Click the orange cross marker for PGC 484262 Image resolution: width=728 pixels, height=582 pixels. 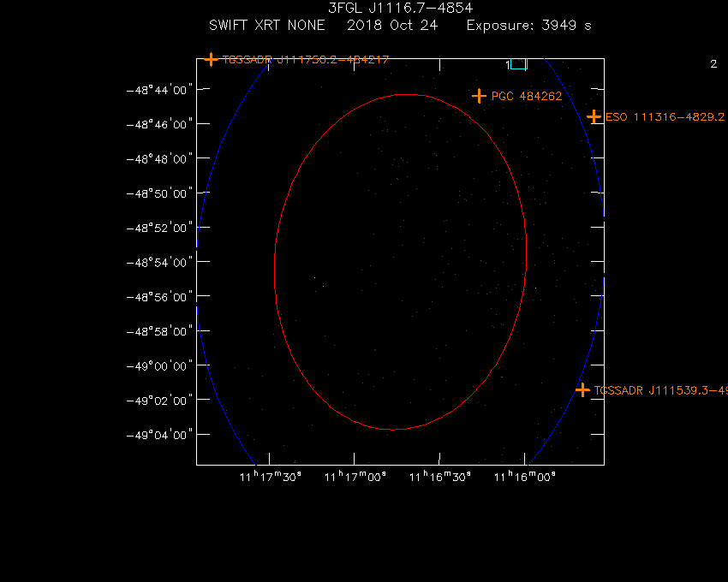(479, 96)
